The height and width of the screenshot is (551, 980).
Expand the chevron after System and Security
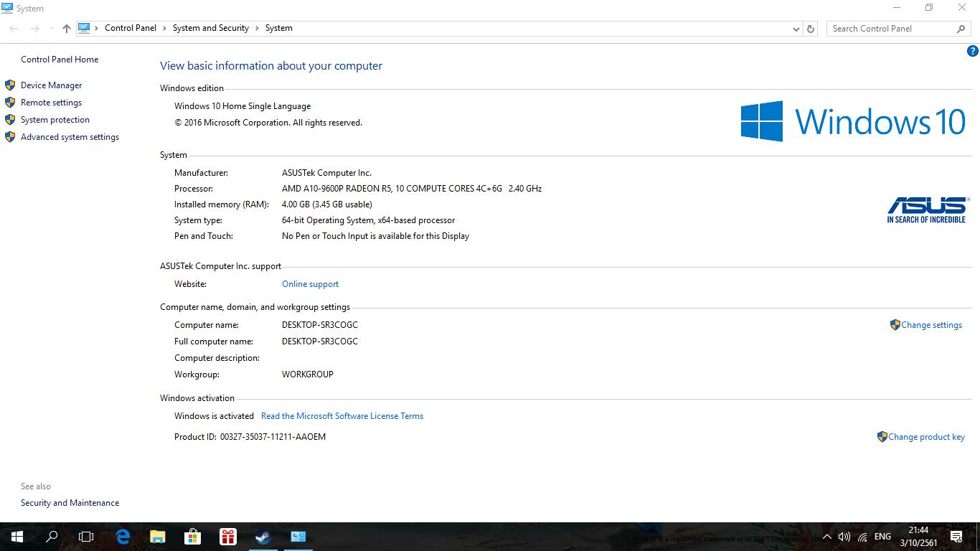(257, 28)
